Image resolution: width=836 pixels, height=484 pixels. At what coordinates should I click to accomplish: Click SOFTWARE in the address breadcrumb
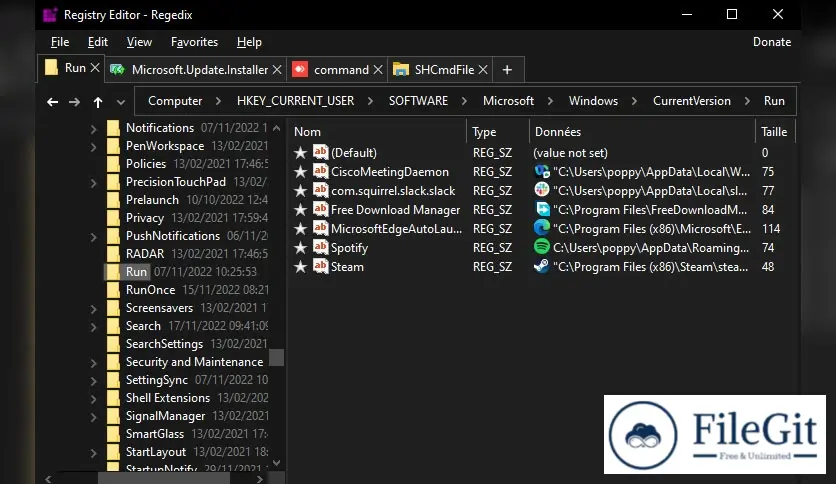tap(418, 101)
